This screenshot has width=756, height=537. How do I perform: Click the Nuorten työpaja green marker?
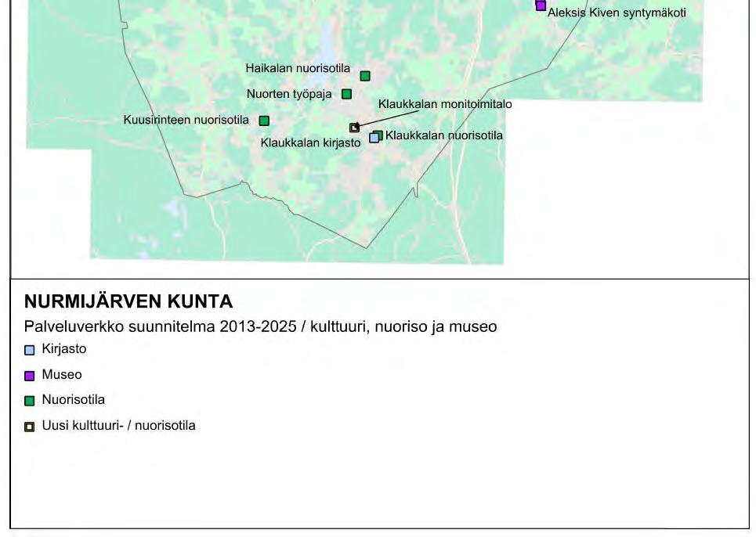[346, 94]
